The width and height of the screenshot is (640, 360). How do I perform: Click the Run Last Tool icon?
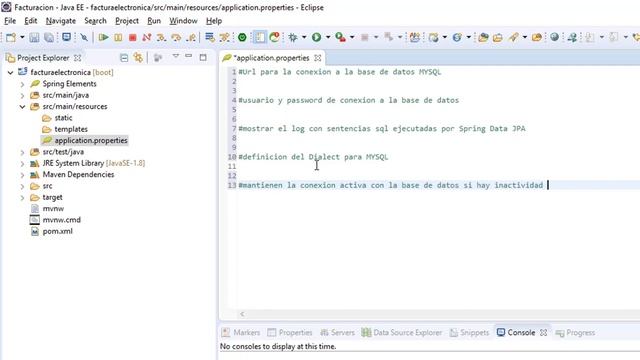coord(340,38)
